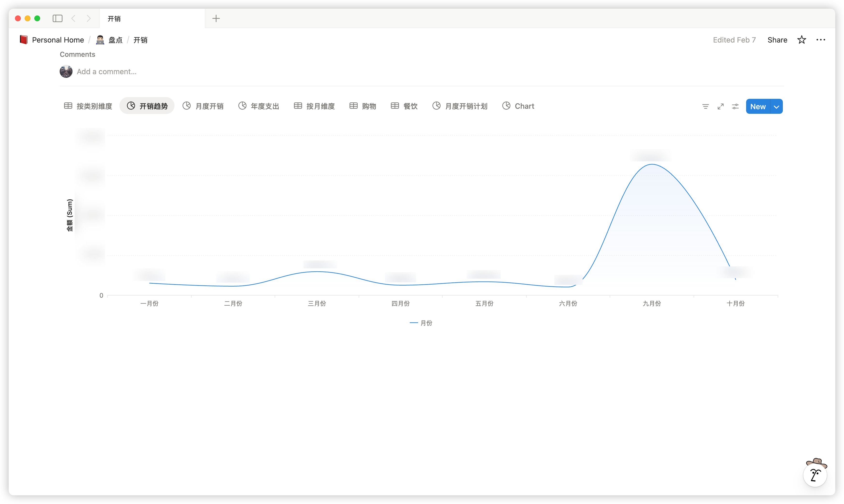Expand chart to full page

[720, 106]
